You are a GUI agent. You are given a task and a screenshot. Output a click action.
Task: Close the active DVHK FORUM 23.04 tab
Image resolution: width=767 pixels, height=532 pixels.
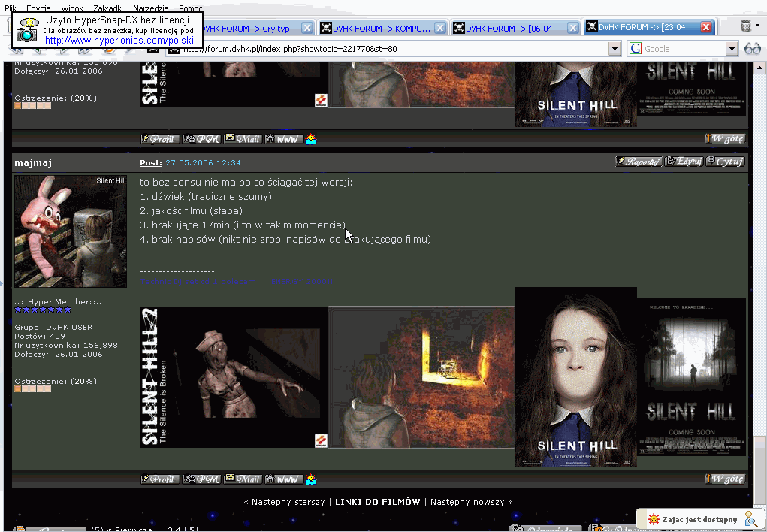point(706,28)
